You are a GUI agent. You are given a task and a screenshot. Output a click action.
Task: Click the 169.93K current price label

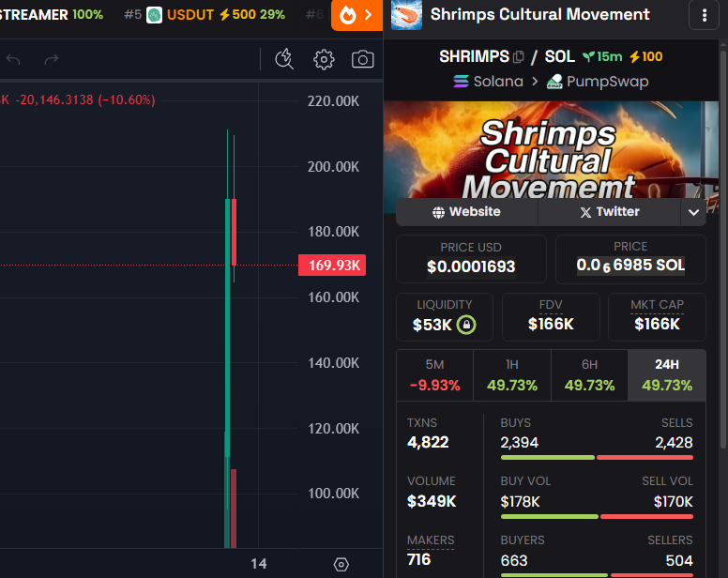pyautogui.click(x=332, y=266)
